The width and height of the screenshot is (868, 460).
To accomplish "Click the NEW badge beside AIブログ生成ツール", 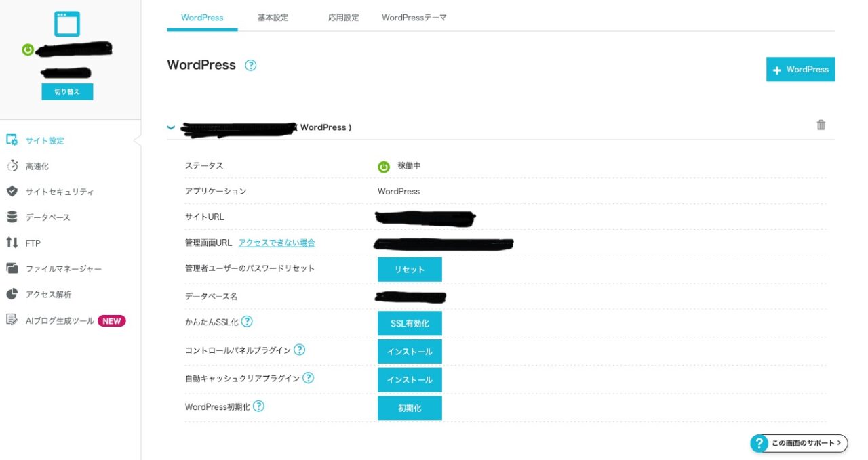I will [112, 321].
